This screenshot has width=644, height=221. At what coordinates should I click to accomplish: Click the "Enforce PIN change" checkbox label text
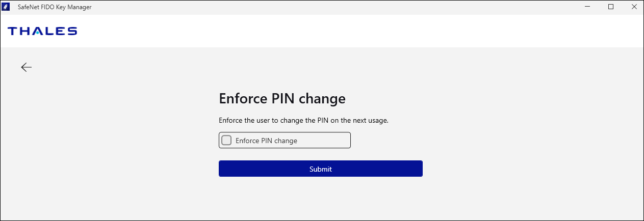tap(266, 141)
